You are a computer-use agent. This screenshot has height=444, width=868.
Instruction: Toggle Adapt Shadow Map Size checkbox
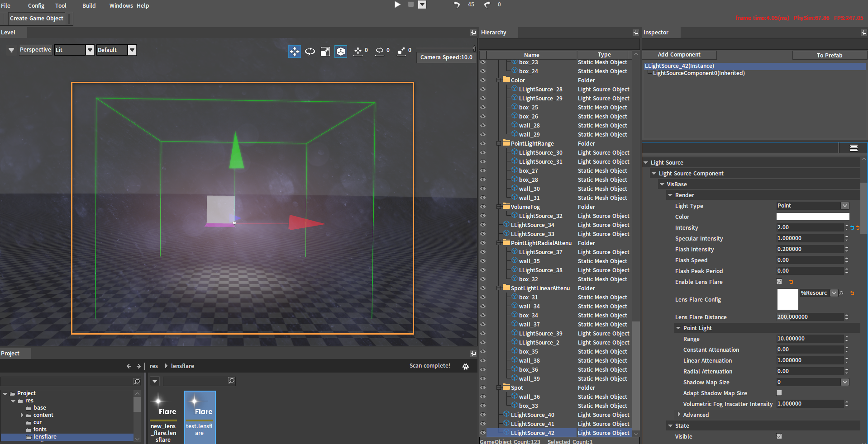(779, 393)
